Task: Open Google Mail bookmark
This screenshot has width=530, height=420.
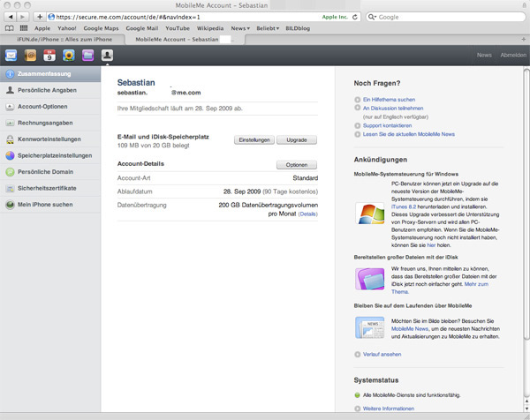Action: [142, 28]
